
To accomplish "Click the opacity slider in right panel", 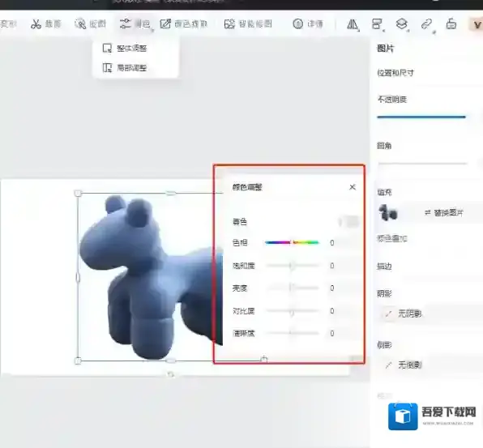I will click(421, 117).
